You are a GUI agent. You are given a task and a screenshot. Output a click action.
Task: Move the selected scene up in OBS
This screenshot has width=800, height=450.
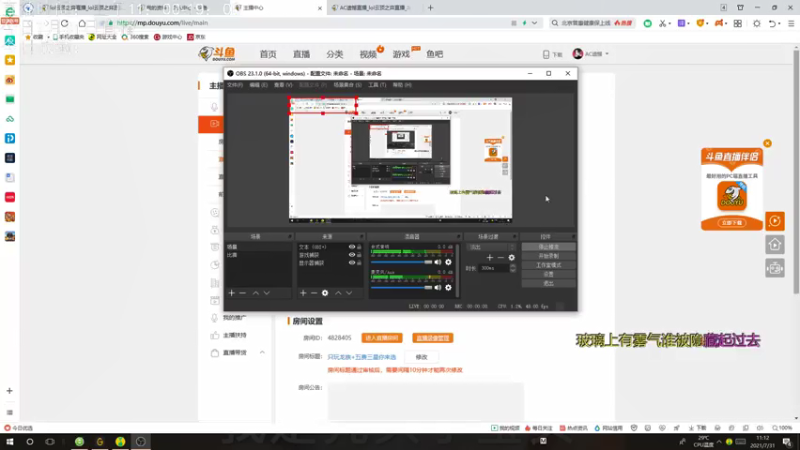point(256,293)
